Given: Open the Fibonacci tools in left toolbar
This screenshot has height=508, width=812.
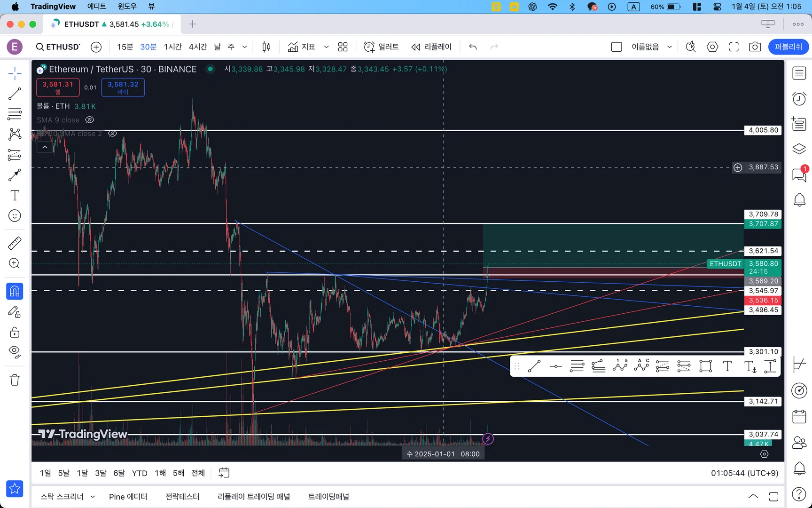Looking at the screenshot, I should tap(15, 114).
